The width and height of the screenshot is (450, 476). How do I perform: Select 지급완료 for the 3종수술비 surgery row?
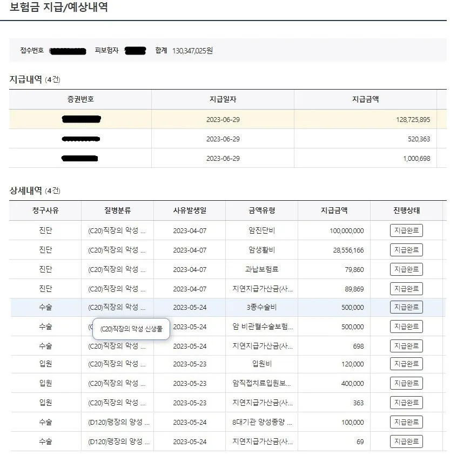(x=406, y=307)
